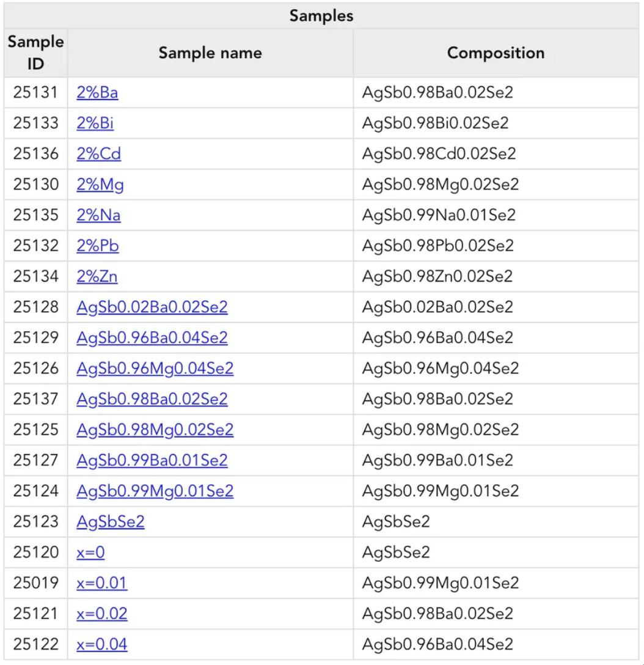
Task: Open AgSb0.96Ba0.04Se2 sample name link
Action: (152, 337)
